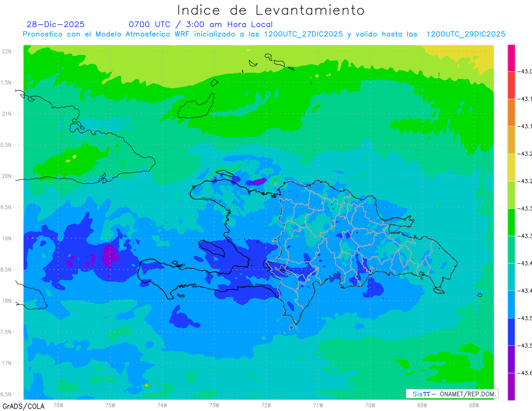This screenshot has width=532, height=411.
Task: Click the '19N' latitude label
Action: (x=8, y=239)
